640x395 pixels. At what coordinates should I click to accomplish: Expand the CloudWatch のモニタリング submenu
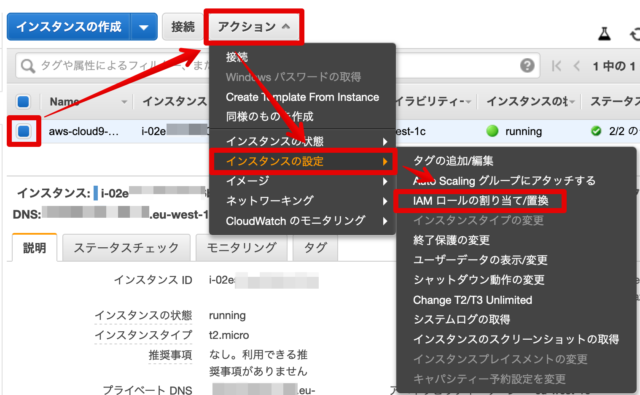302,221
